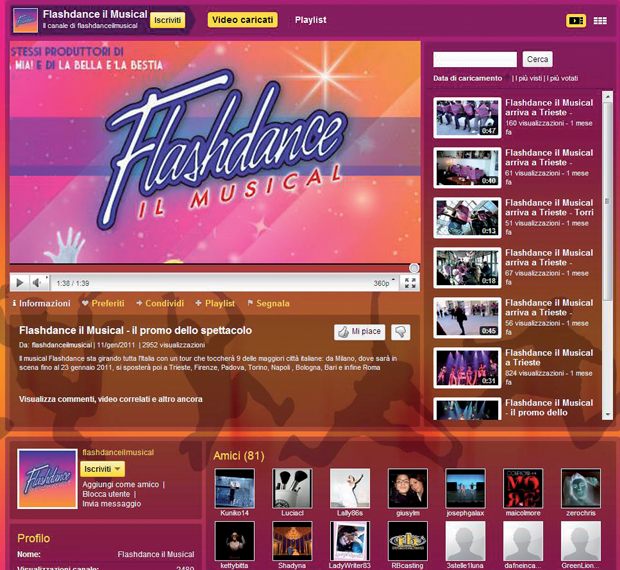Click the channel search input field

[474, 59]
